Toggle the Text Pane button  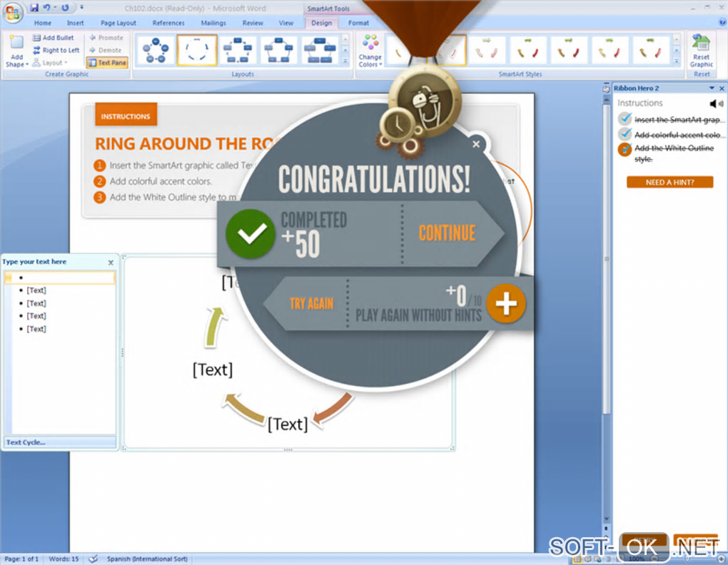coord(107,63)
